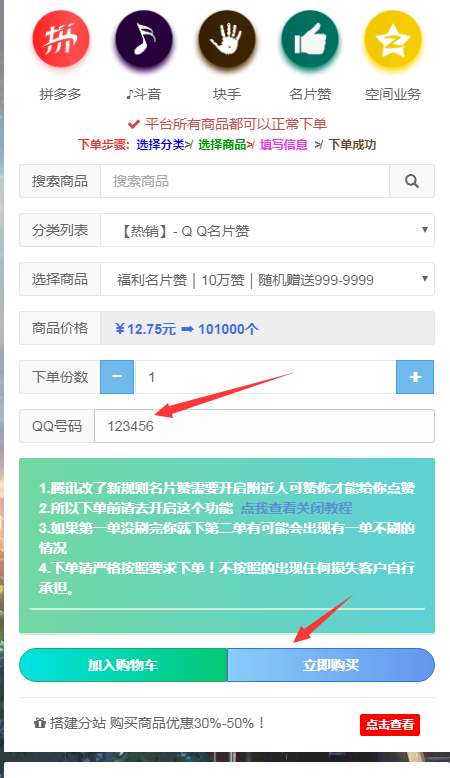Click the 填写信息 step link
This screenshot has height=778, width=450.
click(x=284, y=145)
